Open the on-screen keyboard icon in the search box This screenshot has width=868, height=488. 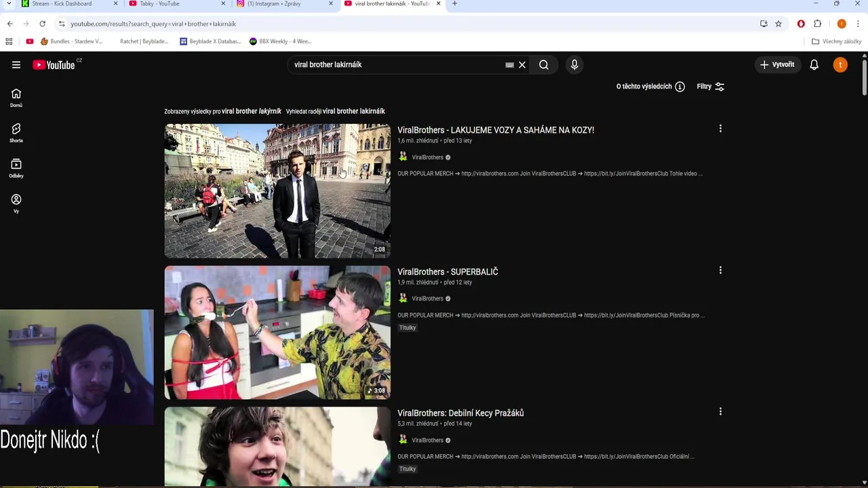tap(509, 65)
